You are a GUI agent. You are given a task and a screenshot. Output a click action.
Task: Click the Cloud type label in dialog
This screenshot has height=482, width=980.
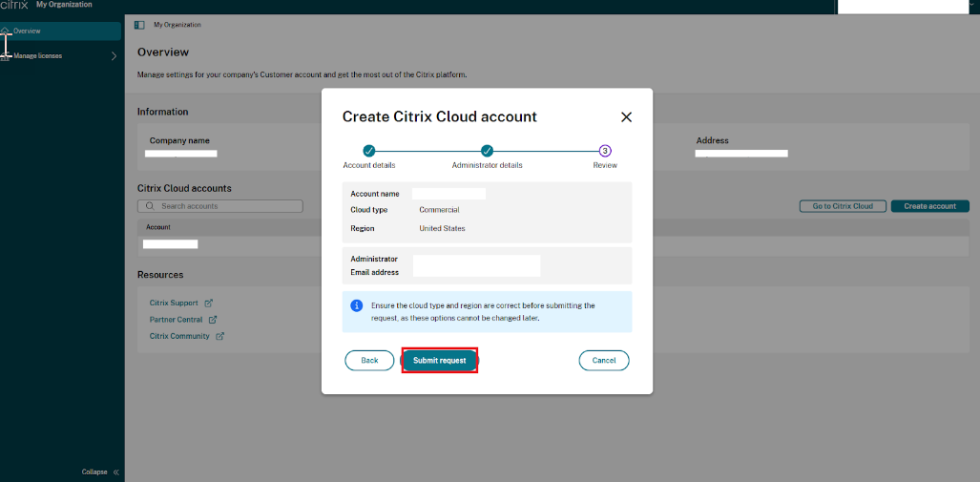(368, 210)
